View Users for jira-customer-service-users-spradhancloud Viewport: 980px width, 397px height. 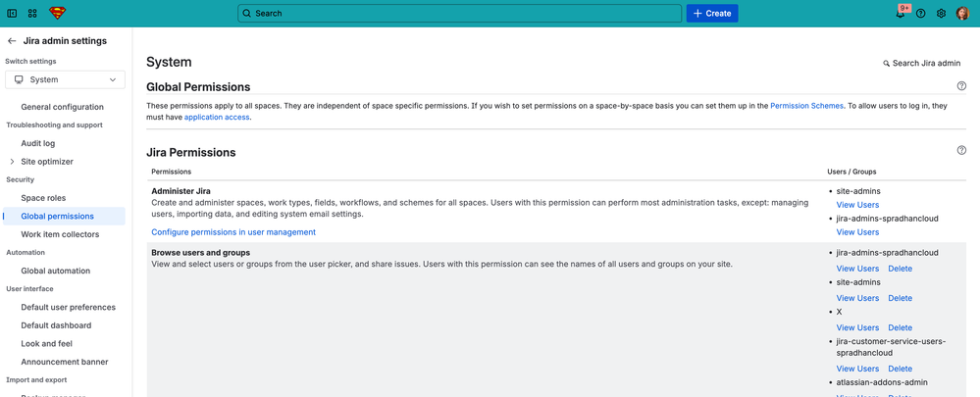click(x=857, y=369)
